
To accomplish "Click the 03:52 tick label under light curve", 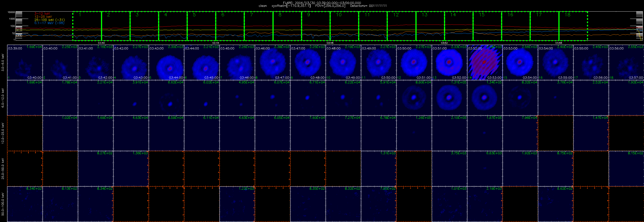I will click(x=444, y=43).
